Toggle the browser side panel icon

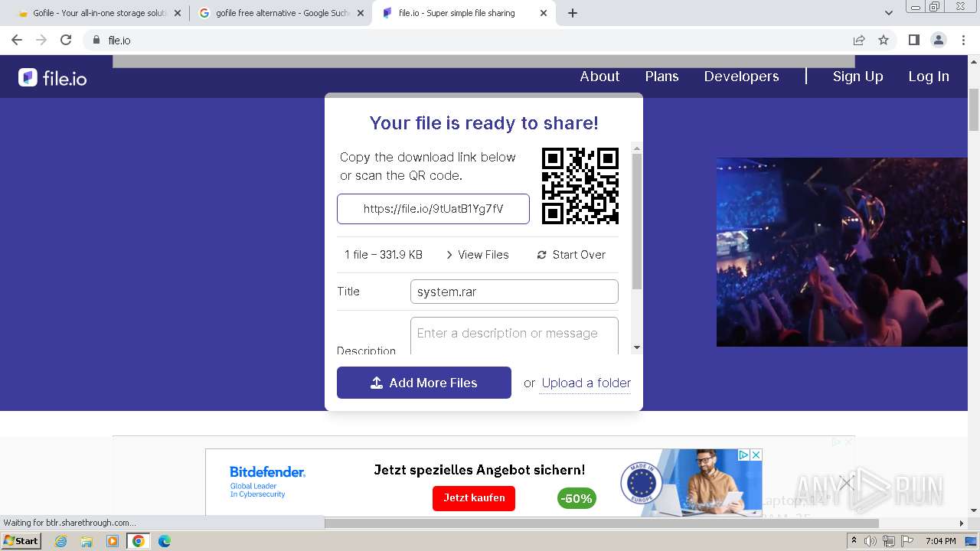[913, 40]
